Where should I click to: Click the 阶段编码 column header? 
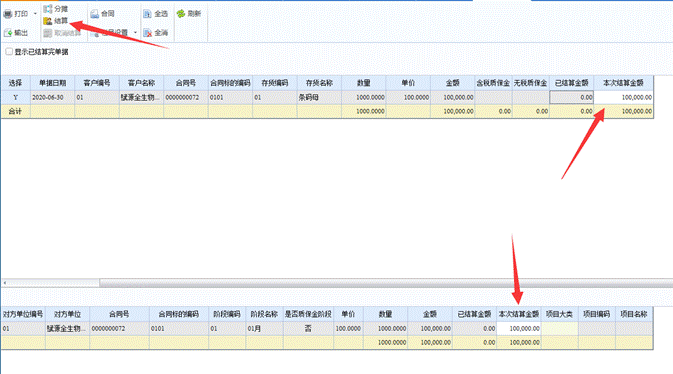(x=227, y=314)
